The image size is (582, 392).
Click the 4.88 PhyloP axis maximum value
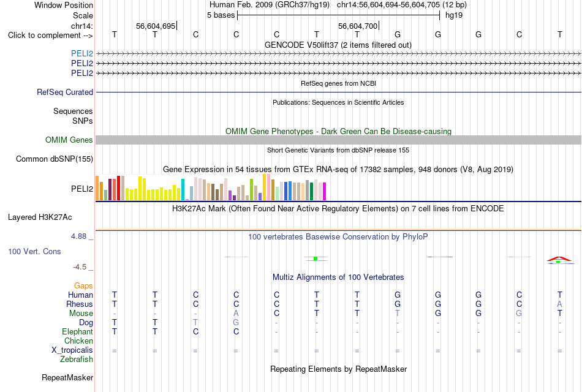click(x=78, y=236)
